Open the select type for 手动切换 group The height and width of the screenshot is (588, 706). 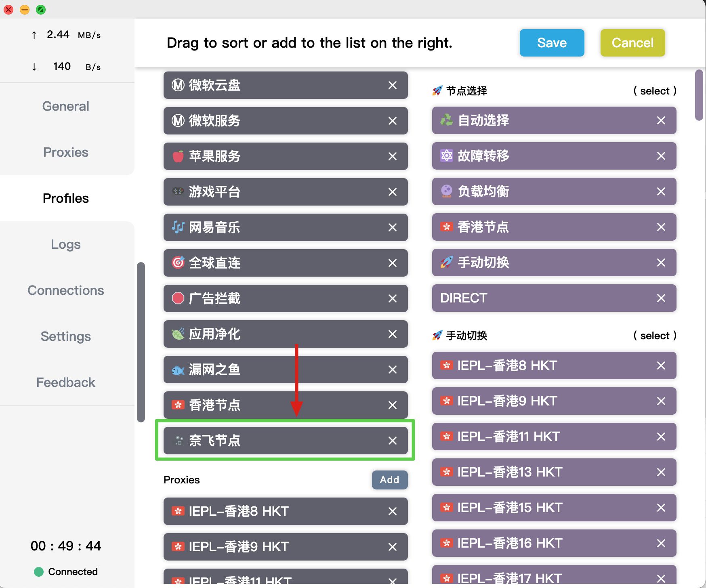click(655, 336)
